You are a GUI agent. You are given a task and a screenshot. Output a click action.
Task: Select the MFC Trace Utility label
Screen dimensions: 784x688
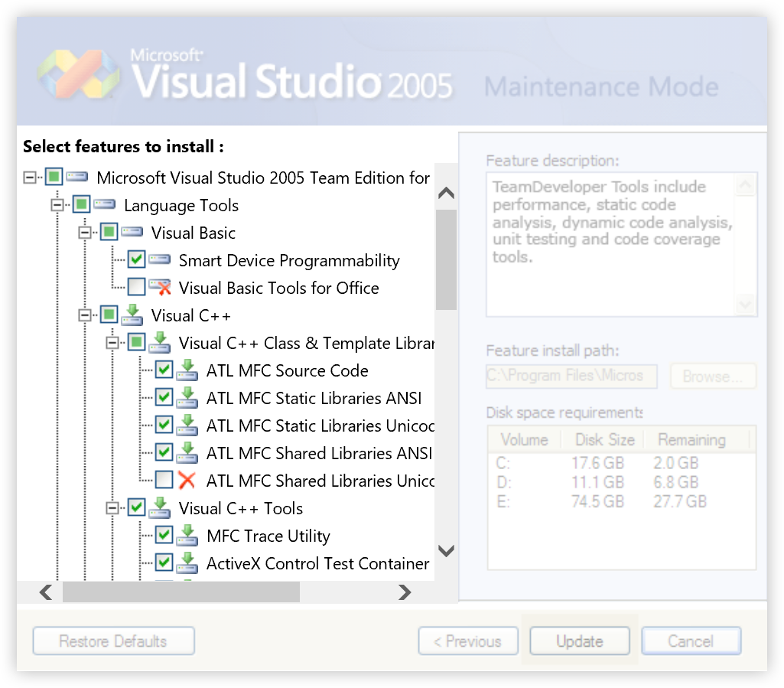click(268, 536)
